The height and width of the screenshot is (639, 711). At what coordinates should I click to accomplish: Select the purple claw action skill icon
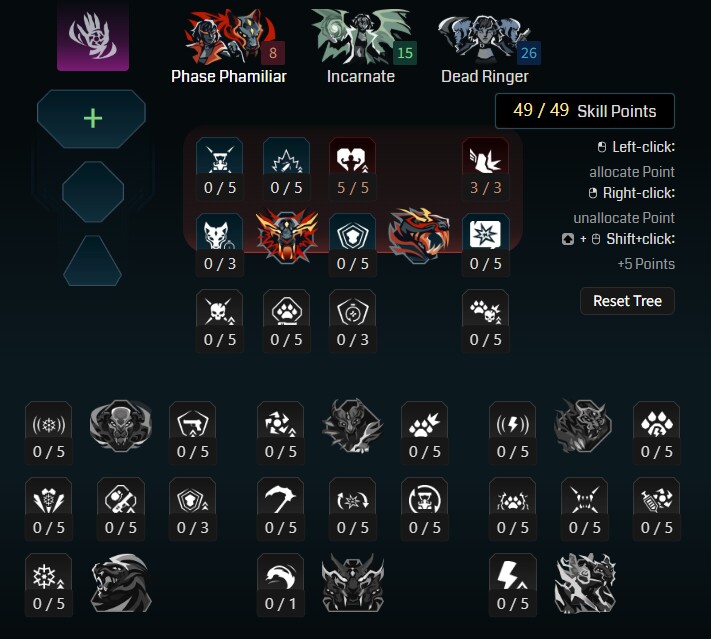[93, 35]
